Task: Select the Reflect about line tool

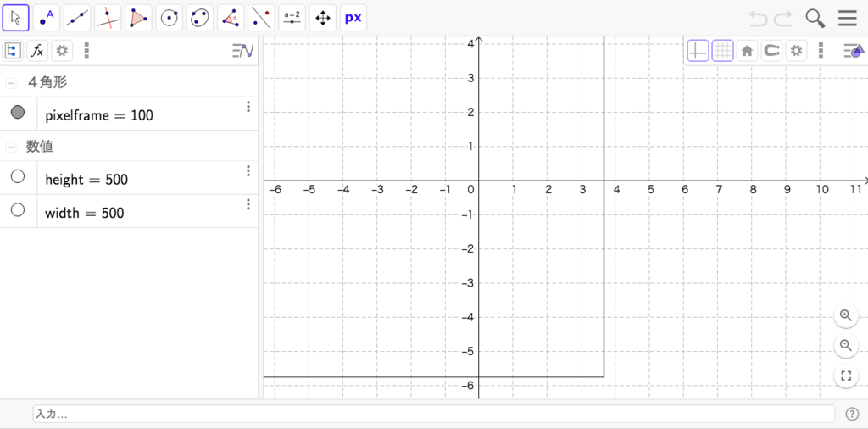Action: (x=261, y=19)
